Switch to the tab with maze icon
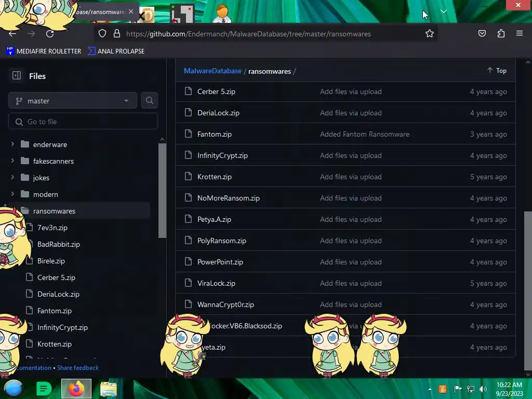 182,14
